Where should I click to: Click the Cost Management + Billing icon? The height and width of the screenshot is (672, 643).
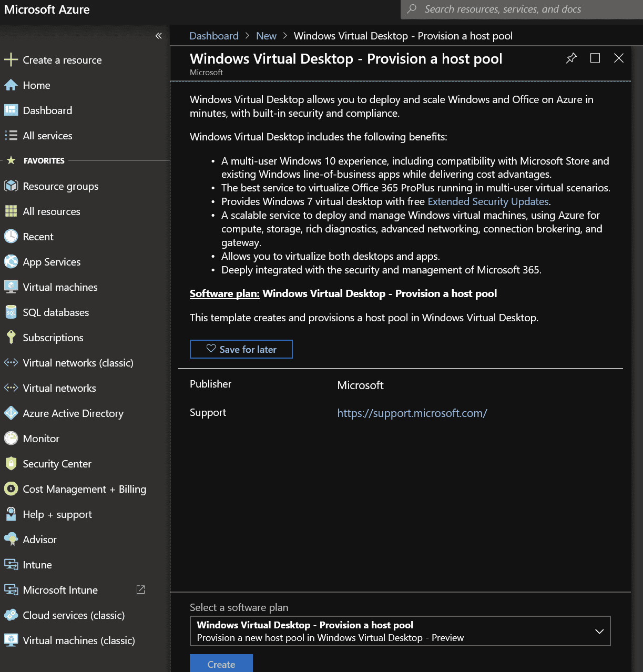tap(11, 488)
